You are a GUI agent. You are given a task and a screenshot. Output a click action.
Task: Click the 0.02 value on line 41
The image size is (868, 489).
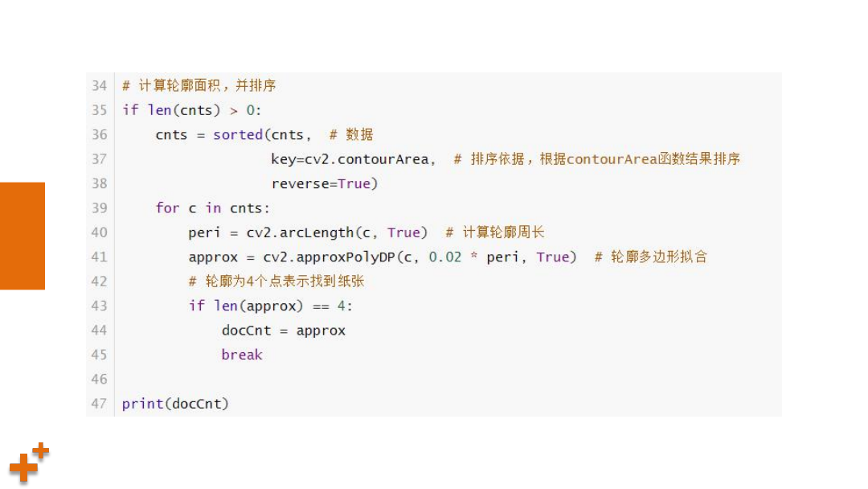coord(445,257)
